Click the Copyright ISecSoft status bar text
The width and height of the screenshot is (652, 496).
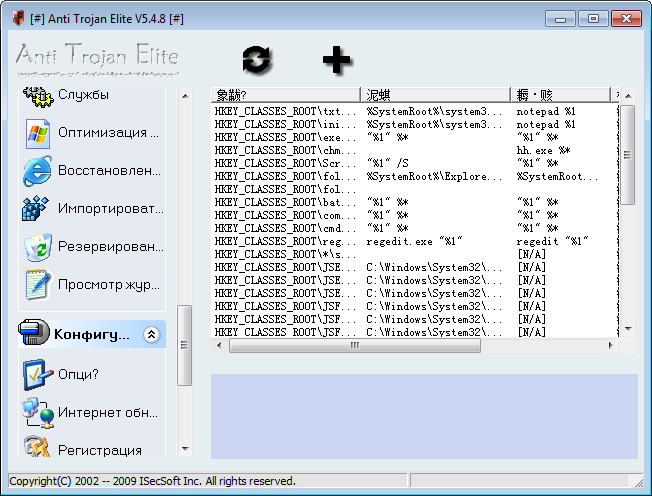pyautogui.click(x=152, y=481)
